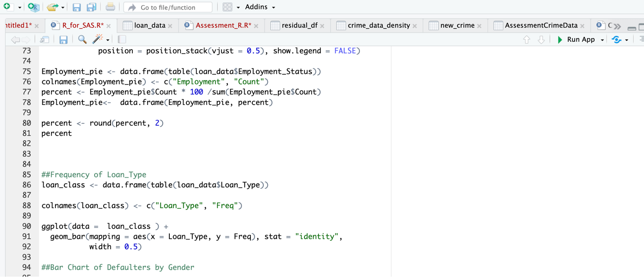Click the go forward arrow icon

tap(27, 40)
